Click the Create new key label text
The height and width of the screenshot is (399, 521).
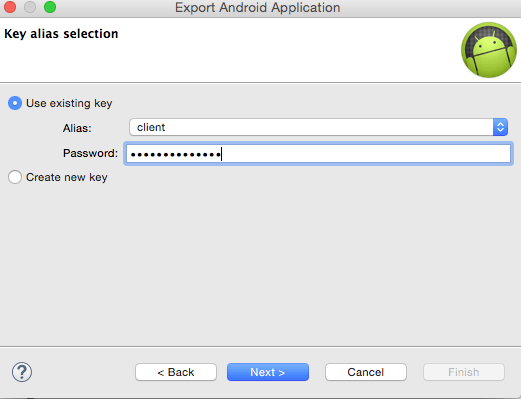point(67,177)
